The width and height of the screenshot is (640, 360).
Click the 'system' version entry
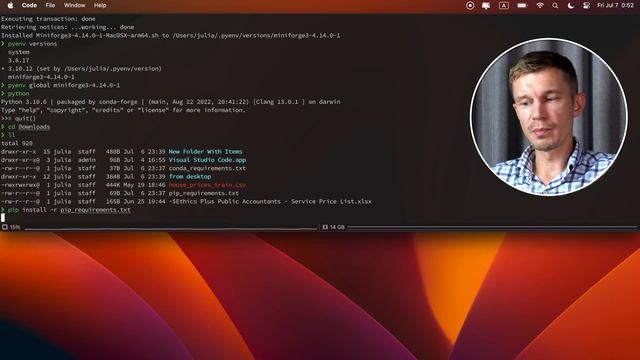[x=18, y=52]
